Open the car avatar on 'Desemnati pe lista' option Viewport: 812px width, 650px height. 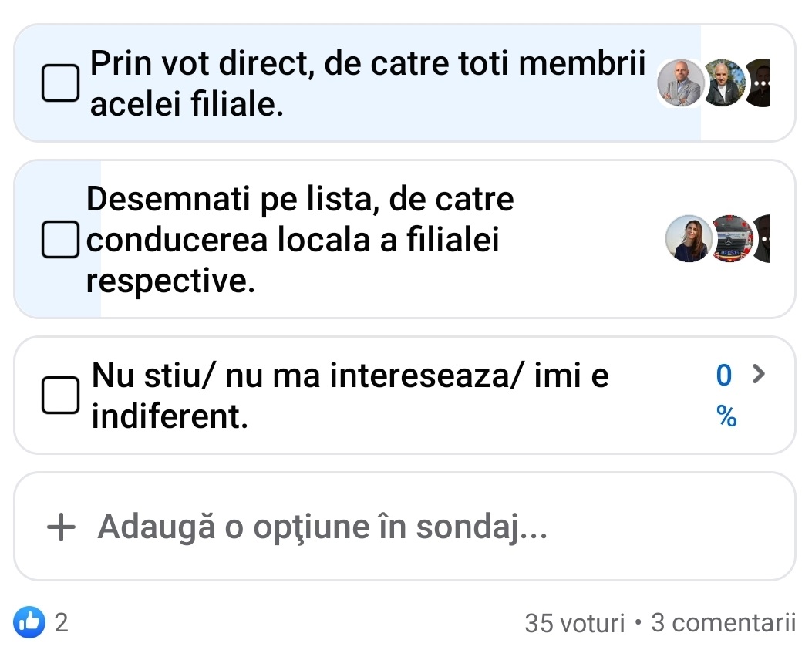click(731, 239)
